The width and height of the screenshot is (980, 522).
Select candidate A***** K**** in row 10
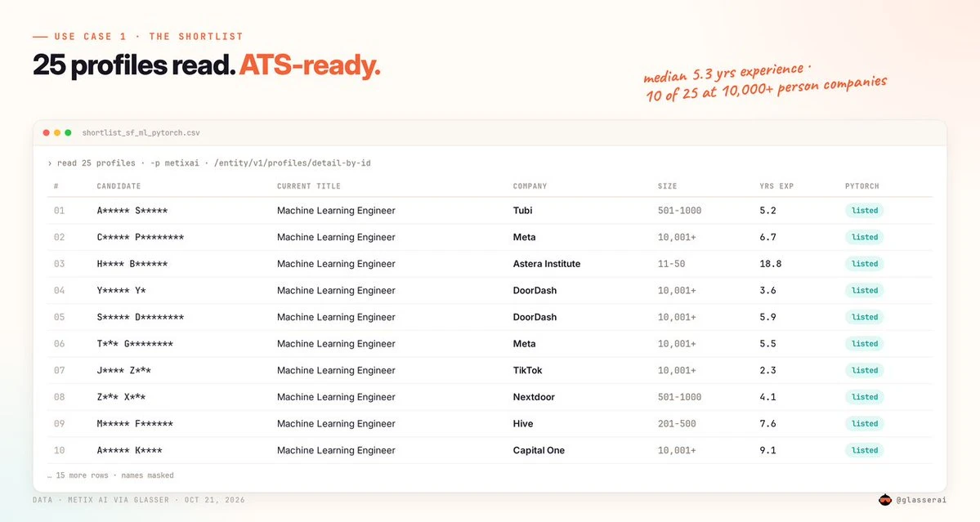129,450
